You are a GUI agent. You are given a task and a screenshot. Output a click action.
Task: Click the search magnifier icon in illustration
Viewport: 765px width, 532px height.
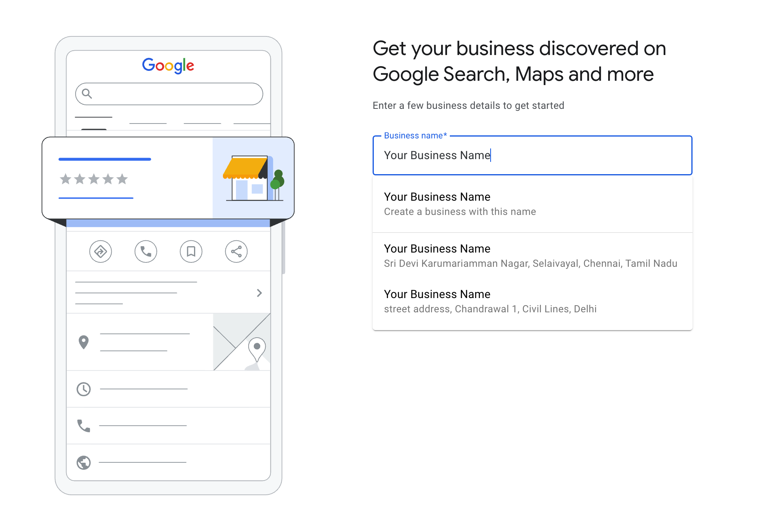[87, 94]
